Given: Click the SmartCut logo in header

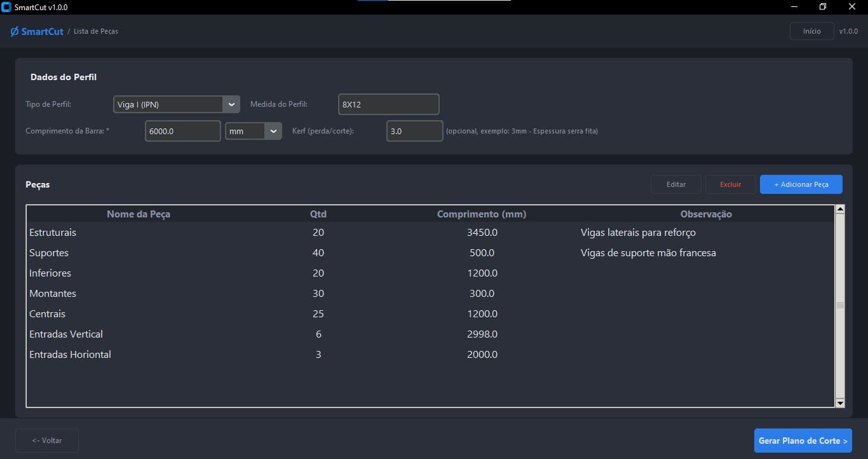Looking at the screenshot, I should pyautogui.click(x=37, y=31).
